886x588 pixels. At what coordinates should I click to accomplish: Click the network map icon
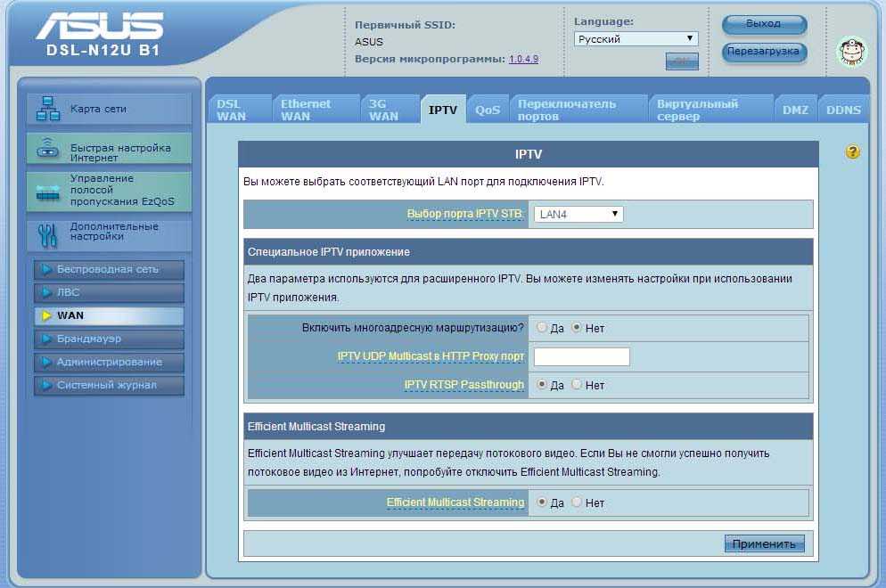[47, 109]
